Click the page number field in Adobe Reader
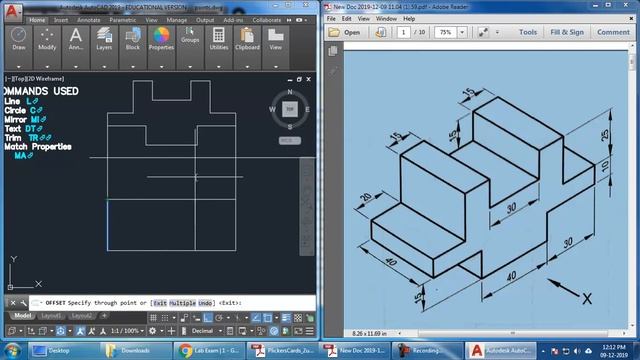Image resolution: width=640 pixels, height=360 pixels. 404,32
